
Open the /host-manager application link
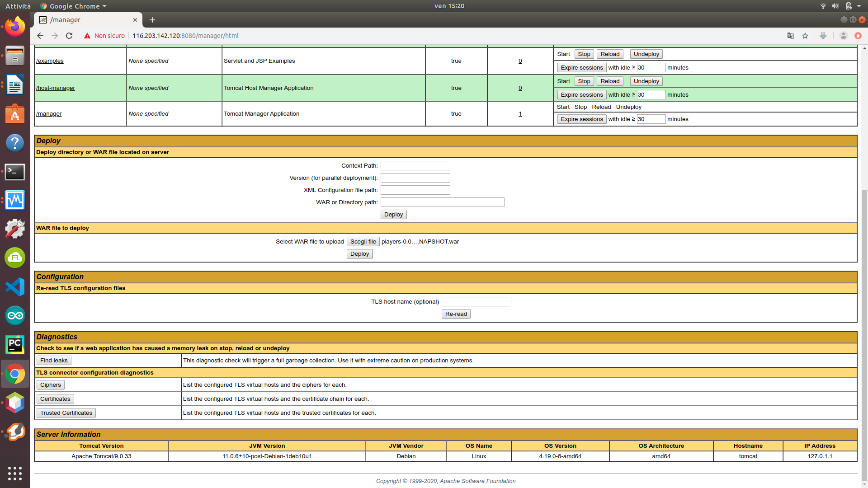click(x=56, y=88)
